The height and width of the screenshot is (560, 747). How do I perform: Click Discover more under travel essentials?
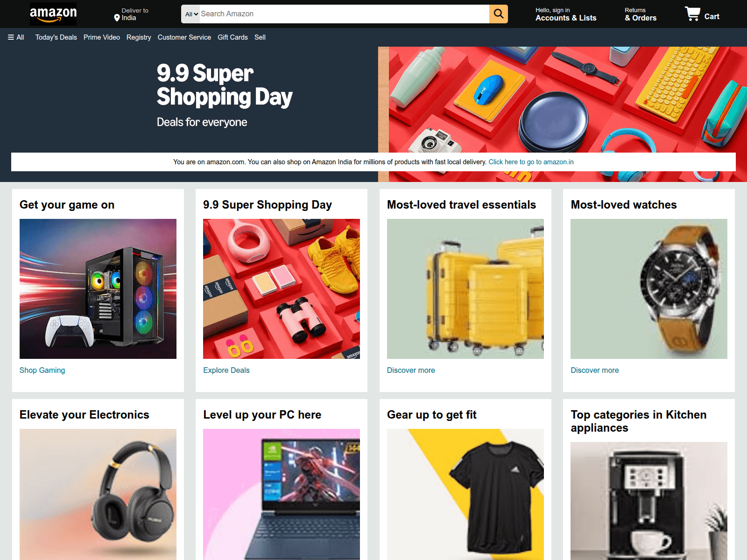[411, 370]
